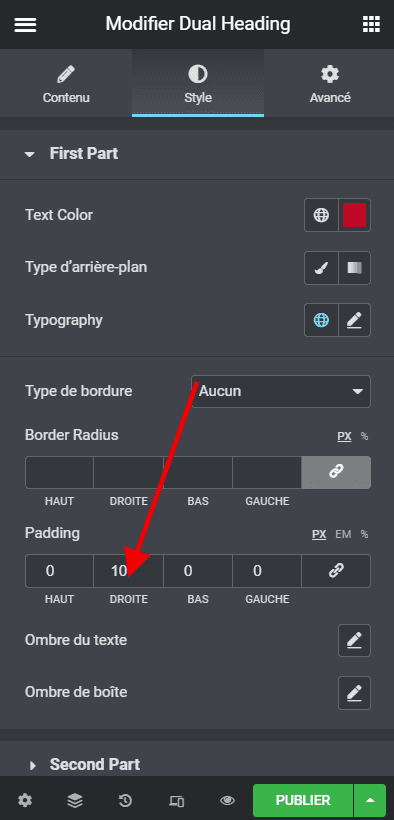
Task: Open the widgets grid icon
Action: [x=370, y=24]
